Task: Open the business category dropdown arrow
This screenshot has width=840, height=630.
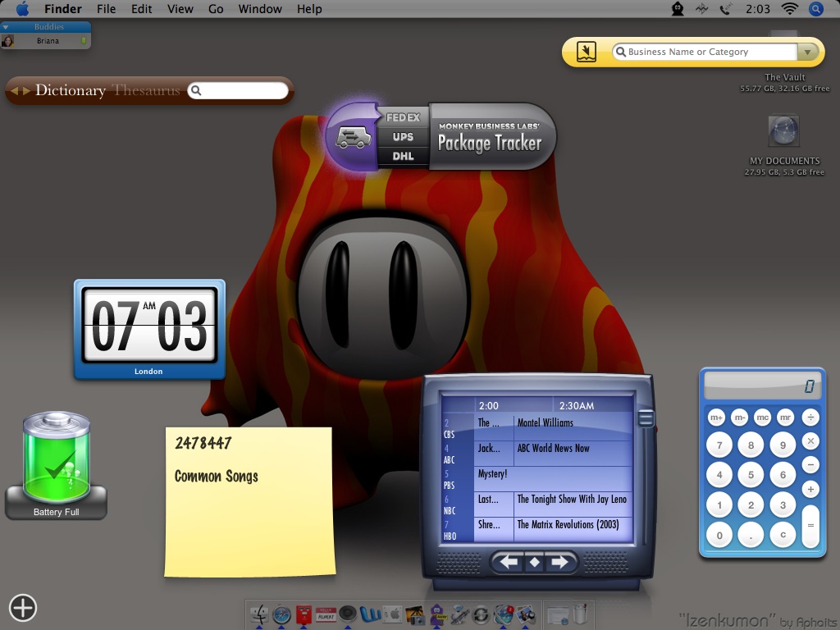Action: point(807,52)
